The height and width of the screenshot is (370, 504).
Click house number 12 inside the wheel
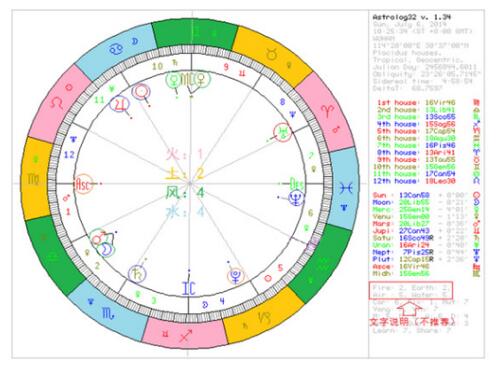click(69, 155)
